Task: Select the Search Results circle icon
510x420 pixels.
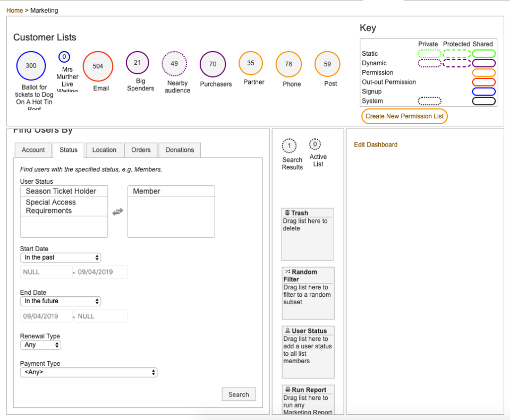Action: pyautogui.click(x=289, y=145)
